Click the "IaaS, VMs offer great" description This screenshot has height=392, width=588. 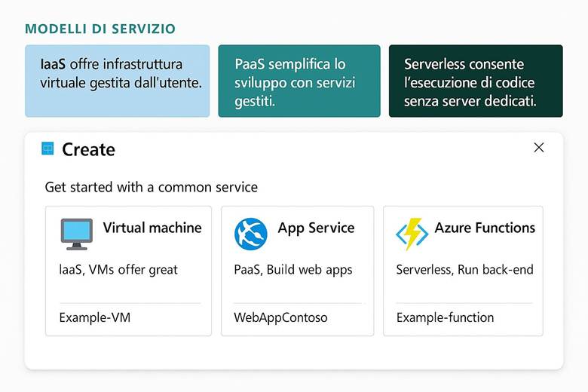[118, 269]
